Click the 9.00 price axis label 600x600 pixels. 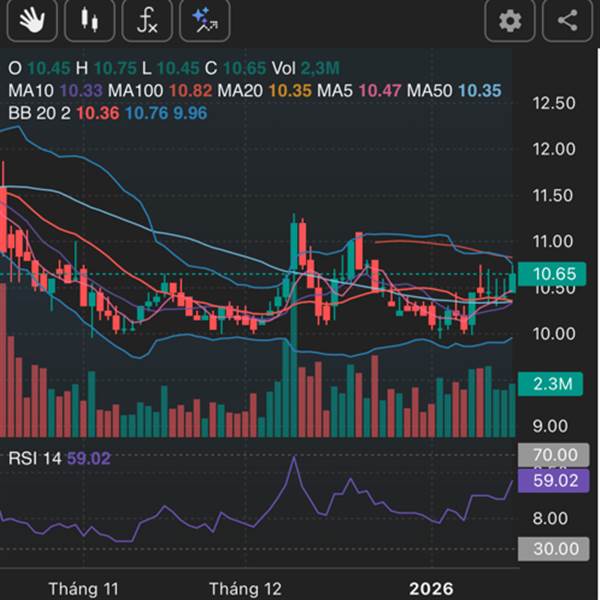[x=550, y=426]
